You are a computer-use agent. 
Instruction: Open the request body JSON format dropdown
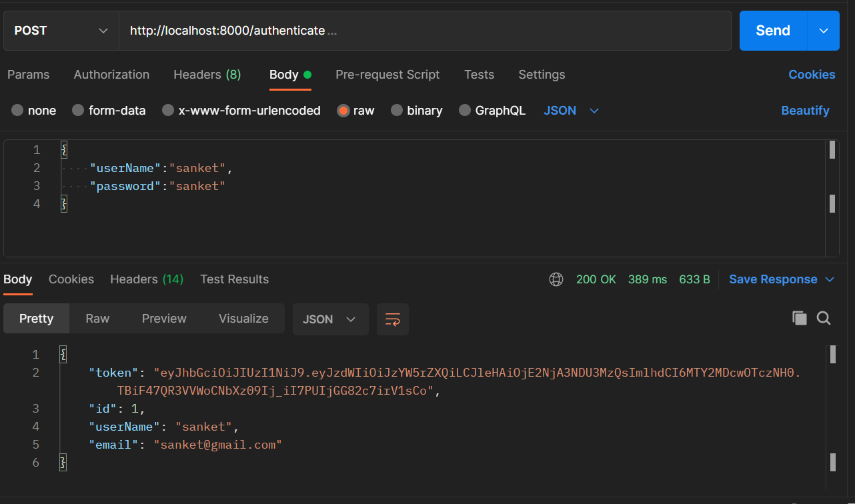572,111
